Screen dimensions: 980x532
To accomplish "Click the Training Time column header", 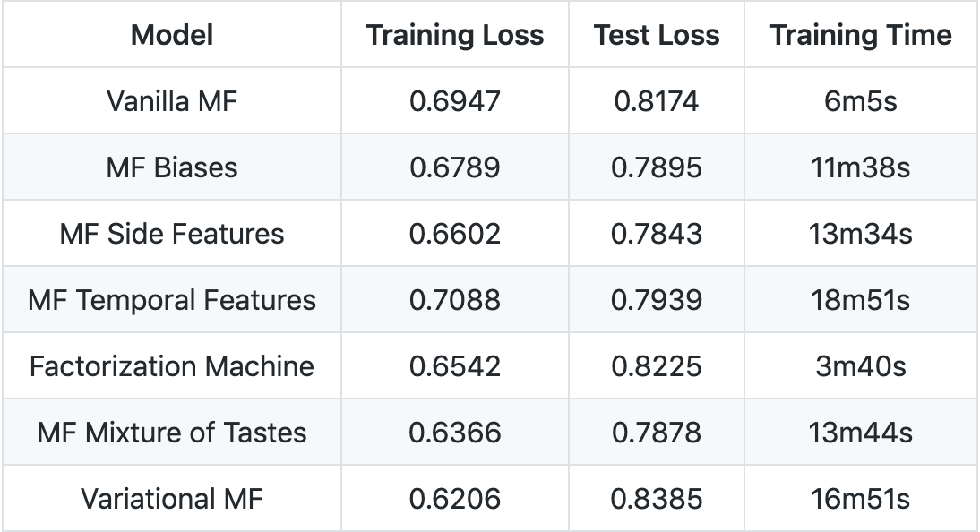I will pos(861,35).
